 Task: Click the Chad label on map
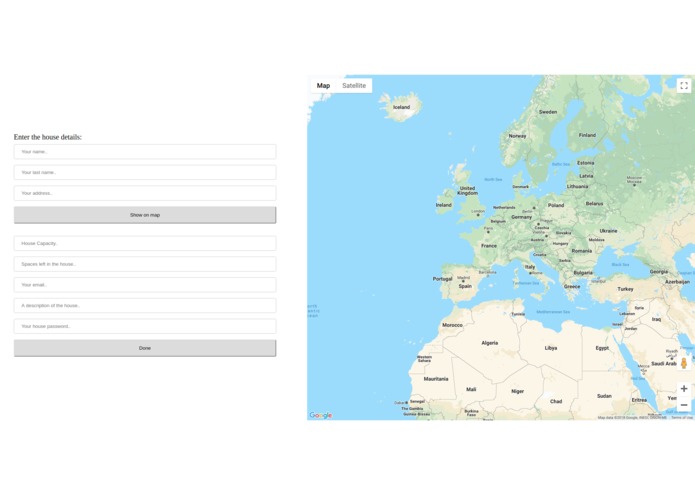556,401
